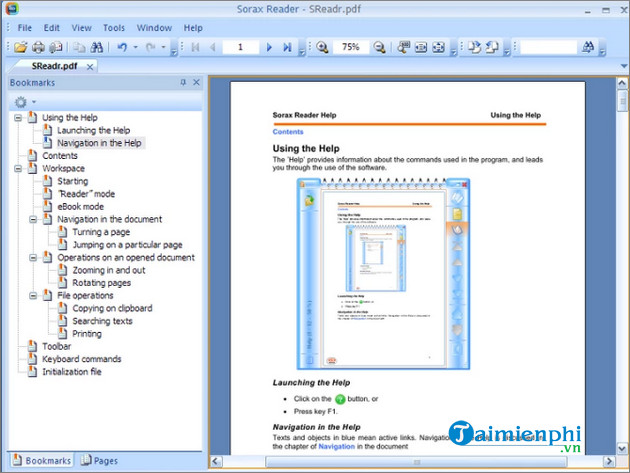
Task: Select the Initialization file bookmark
Action: [x=72, y=372]
